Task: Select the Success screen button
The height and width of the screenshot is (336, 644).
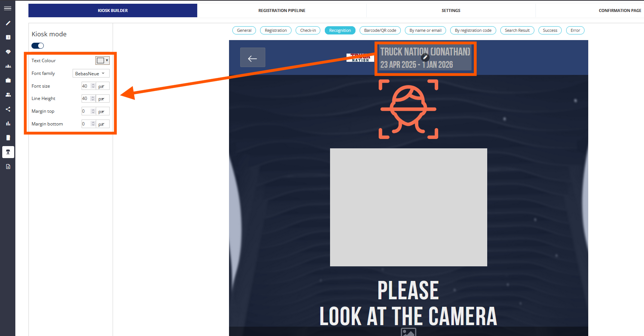Action: [550, 30]
